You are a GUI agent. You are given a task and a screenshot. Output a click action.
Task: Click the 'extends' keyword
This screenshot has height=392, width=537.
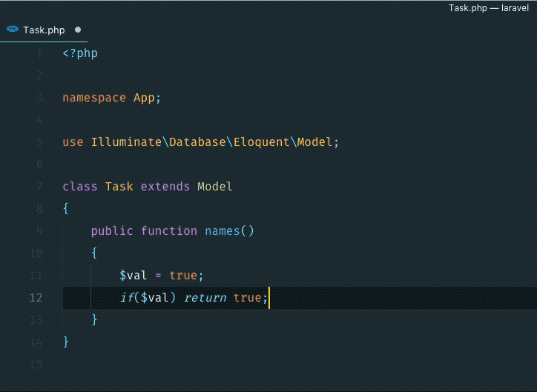click(165, 187)
